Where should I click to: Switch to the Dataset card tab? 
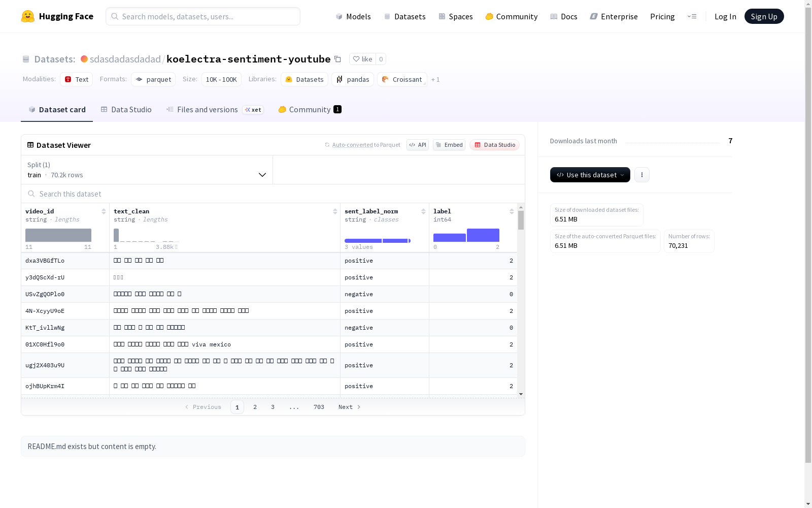(x=57, y=110)
